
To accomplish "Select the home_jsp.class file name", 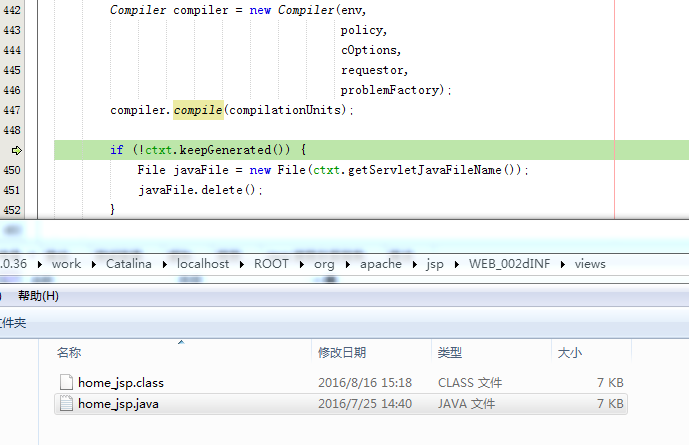I will 121,383.
